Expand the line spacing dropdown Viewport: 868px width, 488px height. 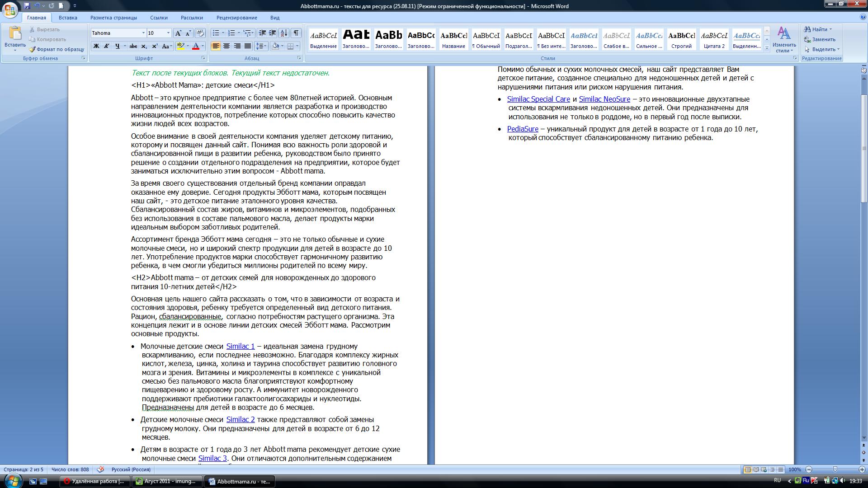coord(265,46)
